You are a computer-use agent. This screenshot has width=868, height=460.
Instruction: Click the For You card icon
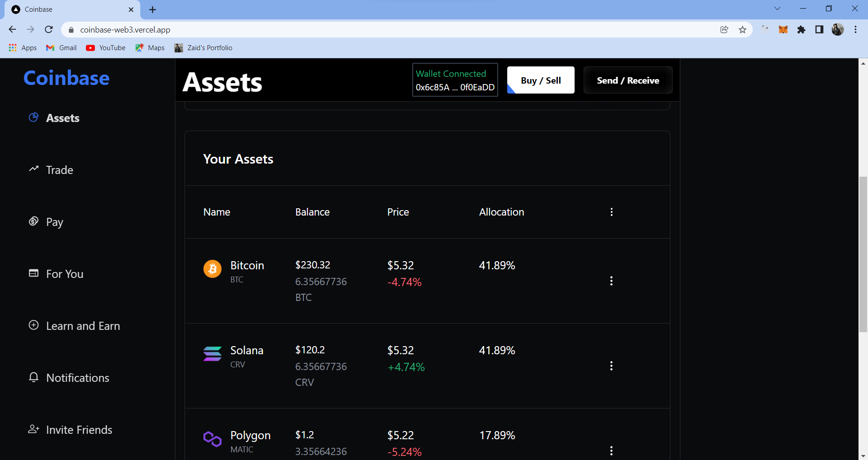pos(33,273)
